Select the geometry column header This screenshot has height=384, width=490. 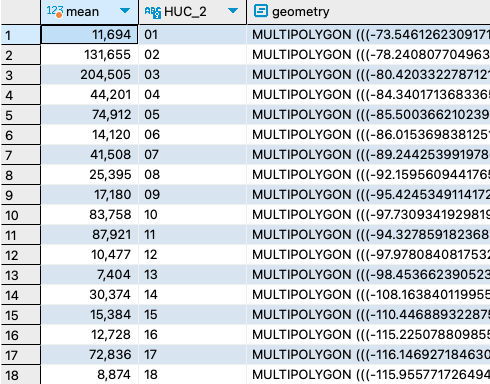pos(369,12)
